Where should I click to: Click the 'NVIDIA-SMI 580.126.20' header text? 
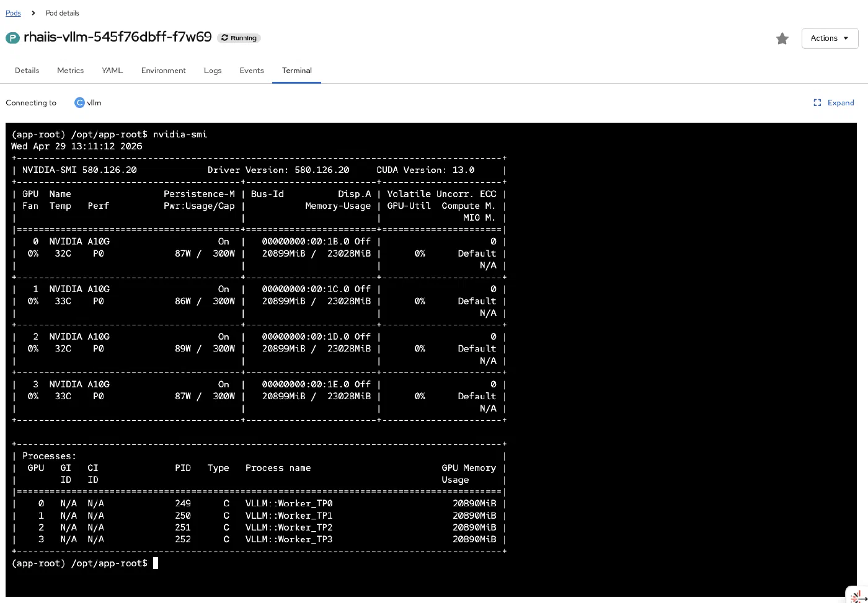point(79,170)
